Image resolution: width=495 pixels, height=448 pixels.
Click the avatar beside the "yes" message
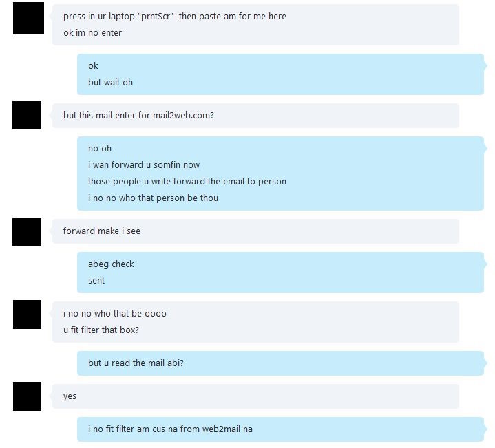(x=27, y=396)
